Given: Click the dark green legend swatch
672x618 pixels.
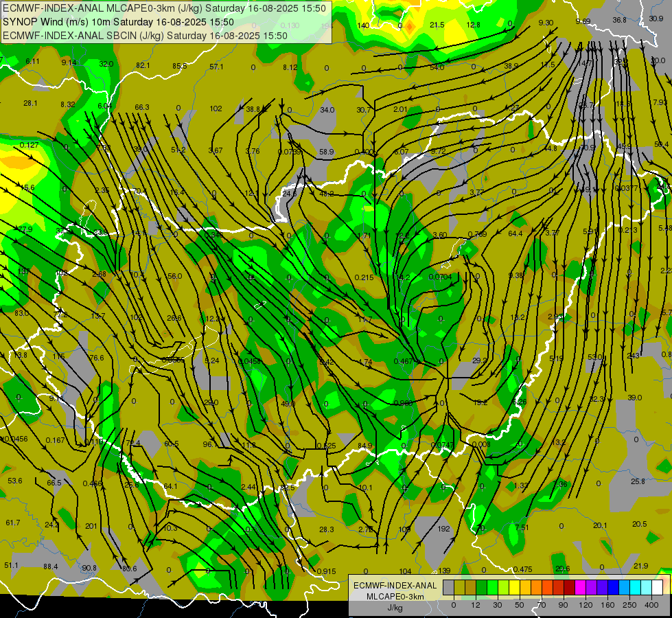Looking at the screenshot, I should pos(481,587).
